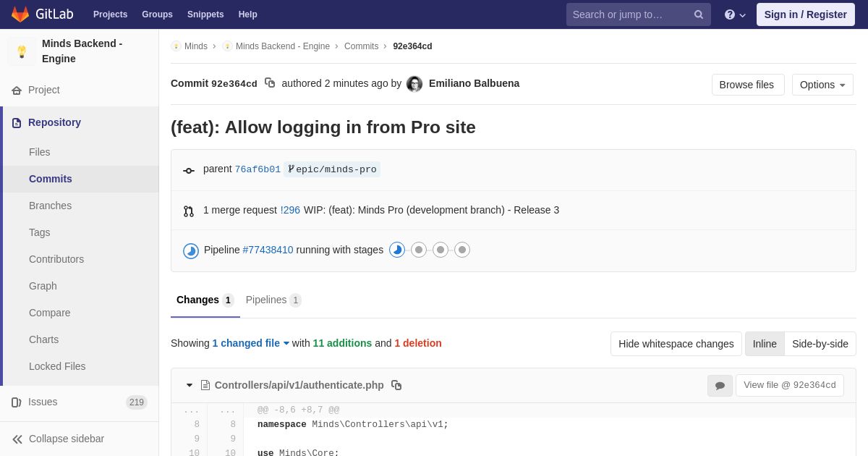Click Minds Backend - Engine sidebar title
Viewport: 868px width, 456px height.
pyautogui.click(x=82, y=51)
